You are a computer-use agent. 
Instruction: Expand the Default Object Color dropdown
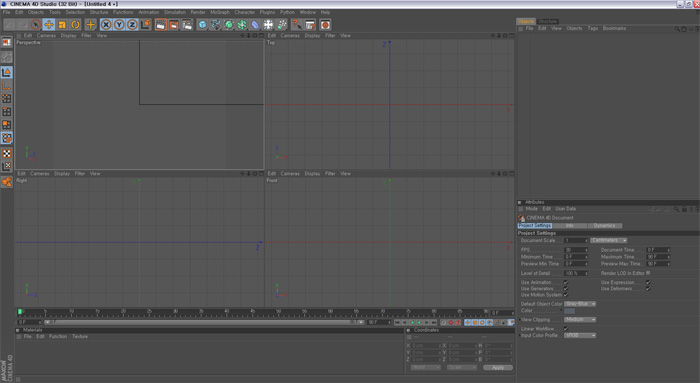580,304
